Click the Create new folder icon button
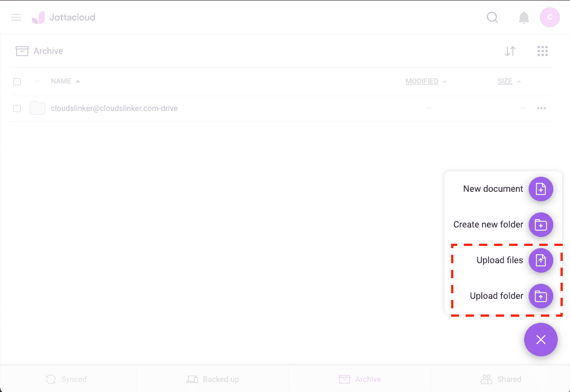Viewport: 570px width, 392px height. (540, 225)
